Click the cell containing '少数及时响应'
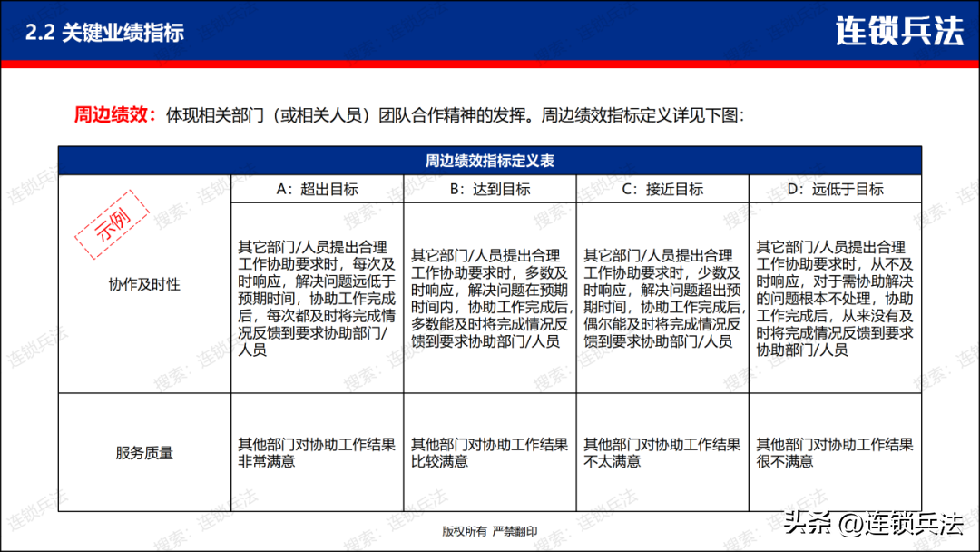The height and width of the screenshot is (552, 980). point(662,298)
